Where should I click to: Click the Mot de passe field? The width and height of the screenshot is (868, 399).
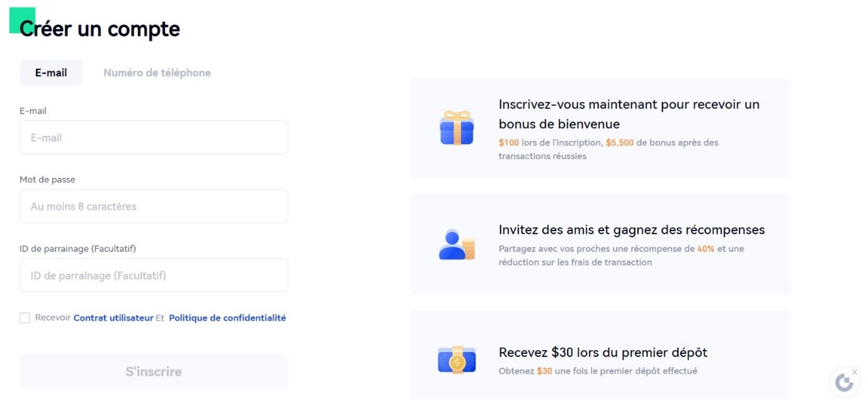coord(154,206)
